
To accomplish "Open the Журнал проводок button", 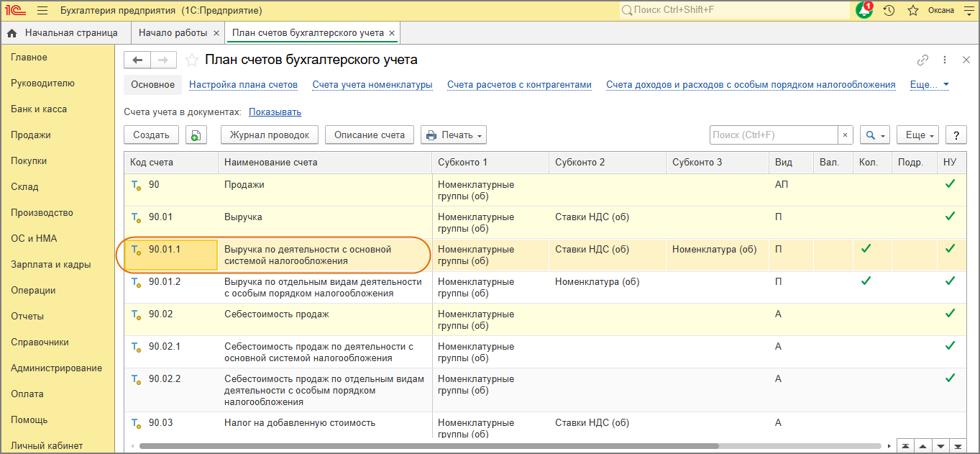I will point(270,135).
